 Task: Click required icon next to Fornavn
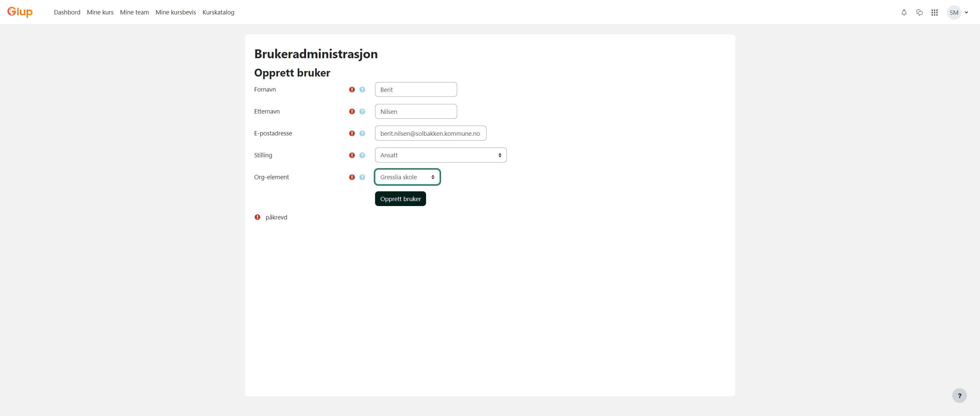pos(352,89)
